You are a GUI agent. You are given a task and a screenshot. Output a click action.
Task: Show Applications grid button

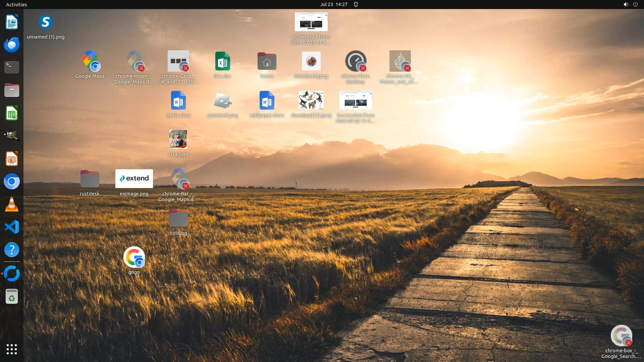(x=12, y=349)
